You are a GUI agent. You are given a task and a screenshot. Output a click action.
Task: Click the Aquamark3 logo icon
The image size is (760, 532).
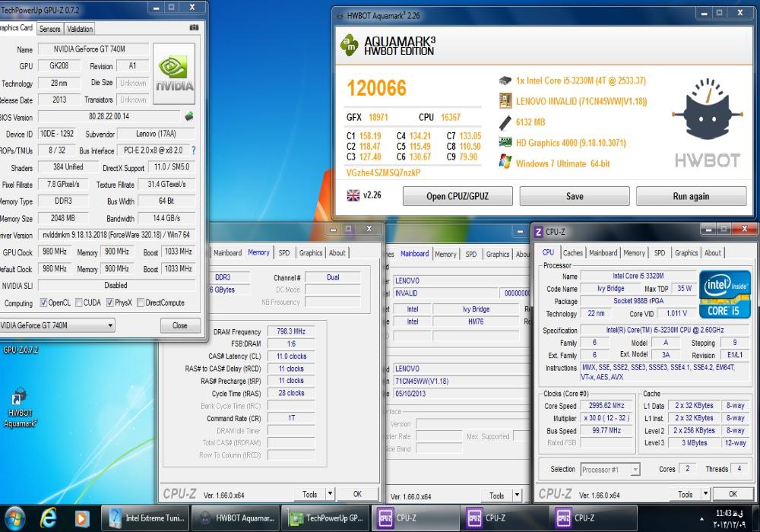click(349, 45)
